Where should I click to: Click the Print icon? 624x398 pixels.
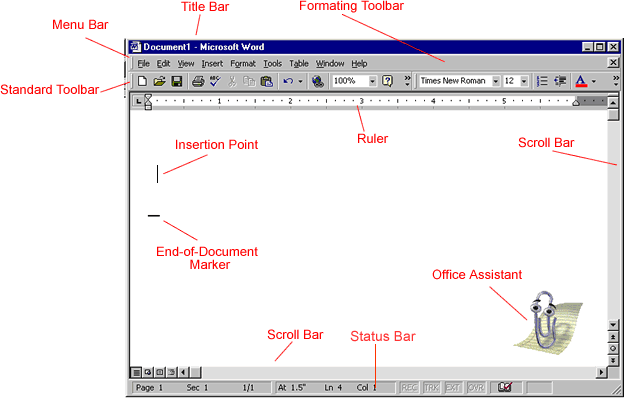198,81
